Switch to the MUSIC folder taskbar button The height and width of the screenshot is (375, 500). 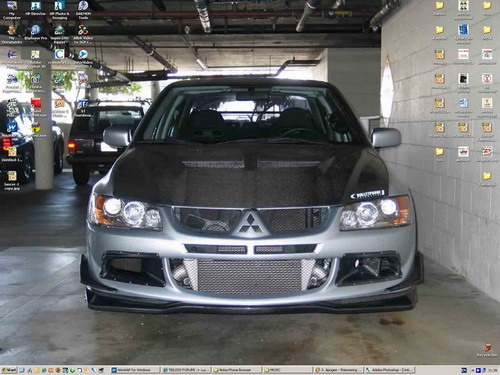(x=287, y=370)
